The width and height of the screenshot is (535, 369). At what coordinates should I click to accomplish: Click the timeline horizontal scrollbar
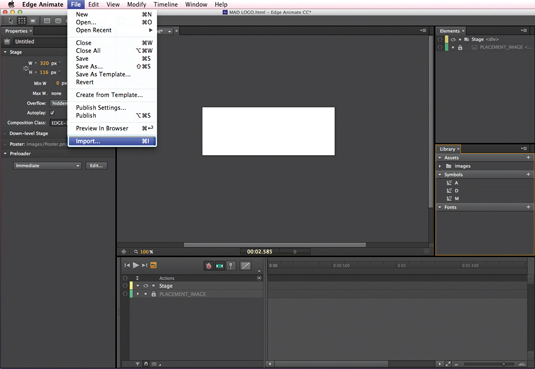[331, 364]
